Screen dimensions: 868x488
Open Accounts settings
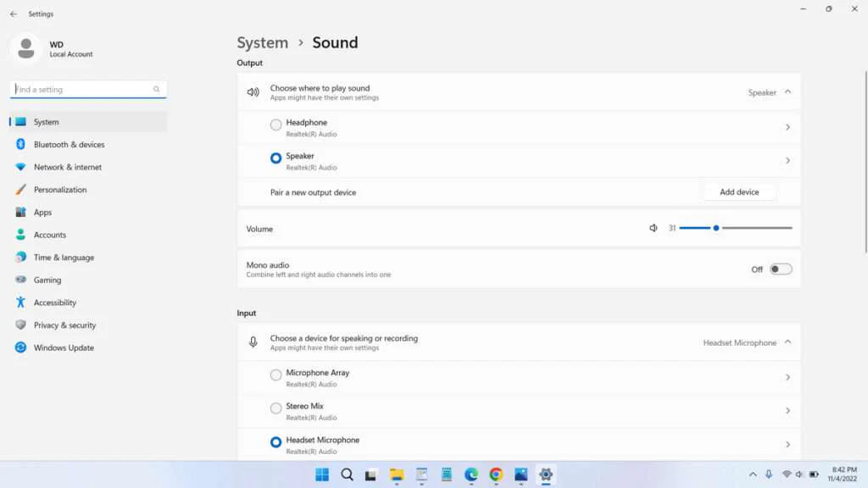pos(50,235)
